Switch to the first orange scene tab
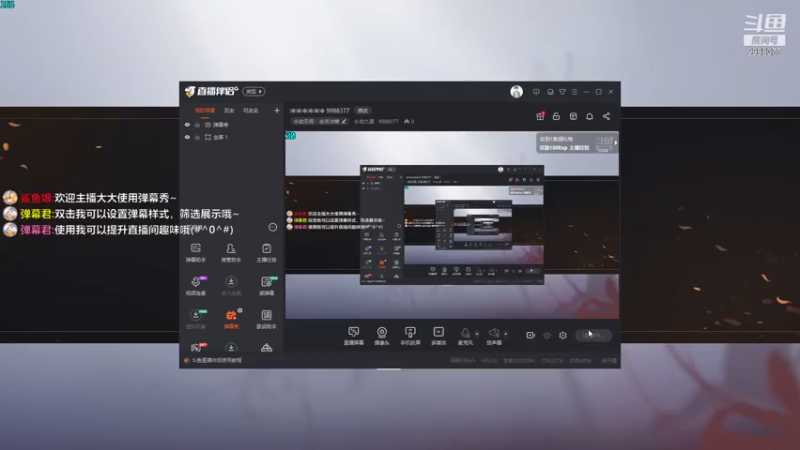The image size is (800, 450). pyautogui.click(x=205, y=110)
